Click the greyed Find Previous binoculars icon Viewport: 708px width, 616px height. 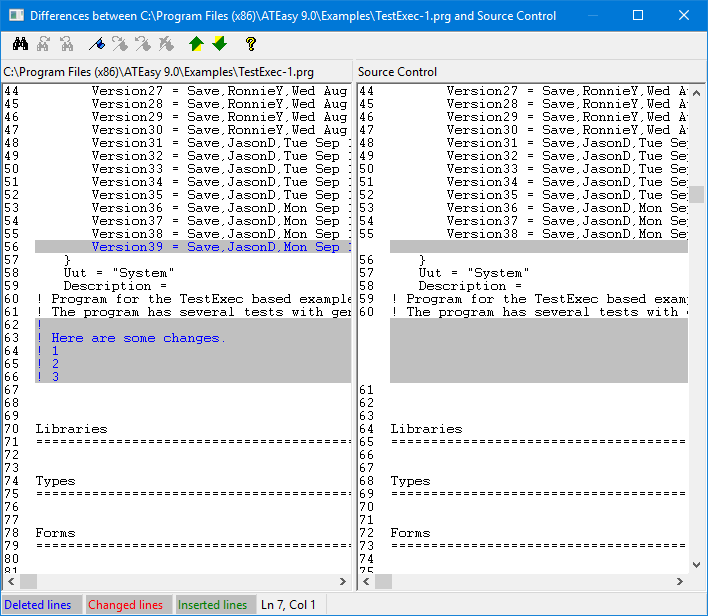67,44
